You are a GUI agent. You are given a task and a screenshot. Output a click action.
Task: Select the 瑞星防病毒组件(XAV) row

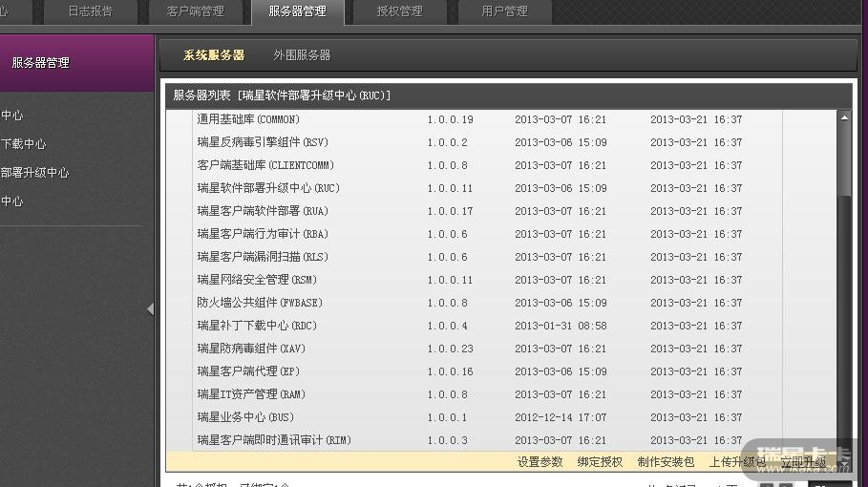coord(487,349)
